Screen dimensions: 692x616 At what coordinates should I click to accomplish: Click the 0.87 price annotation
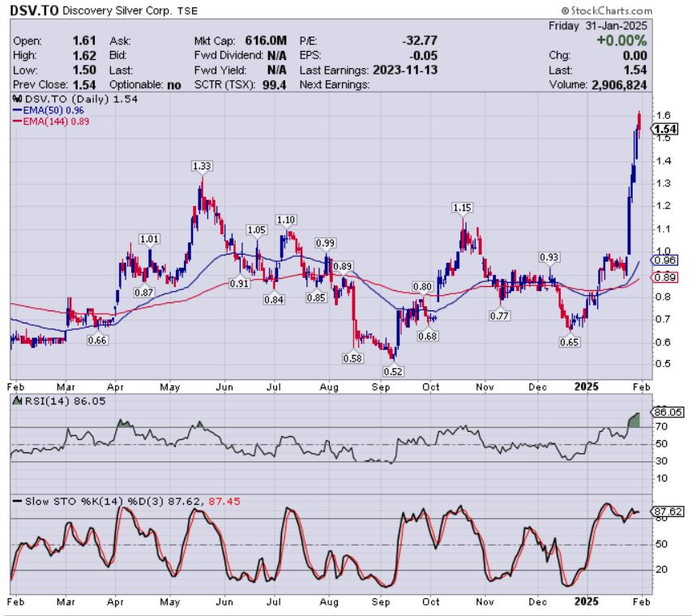click(x=144, y=293)
